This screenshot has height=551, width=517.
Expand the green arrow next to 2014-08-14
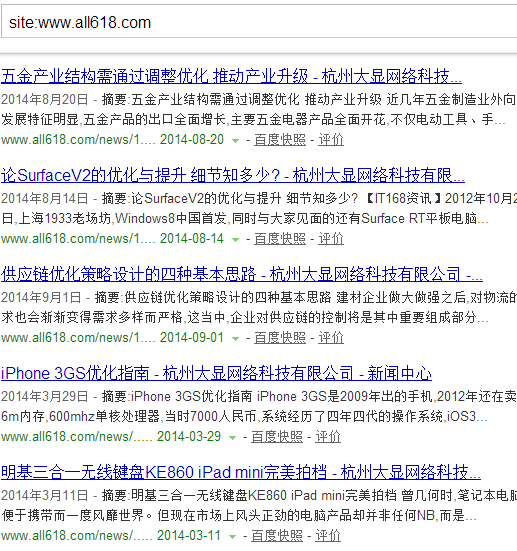coord(235,240)
